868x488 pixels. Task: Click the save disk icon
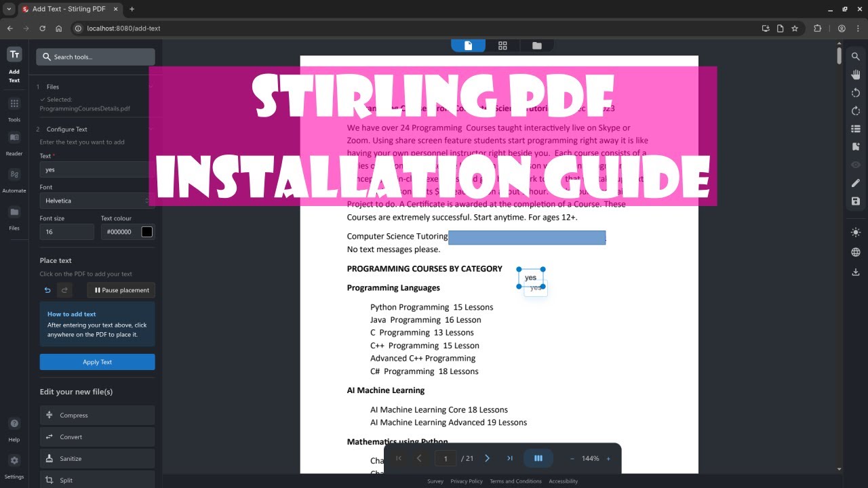(856, 201)
